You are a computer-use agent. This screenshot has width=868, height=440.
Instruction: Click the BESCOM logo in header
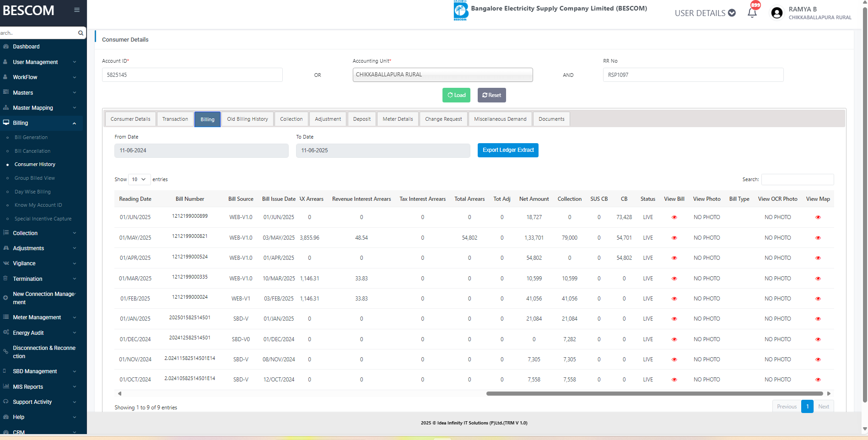coord(460,10)
